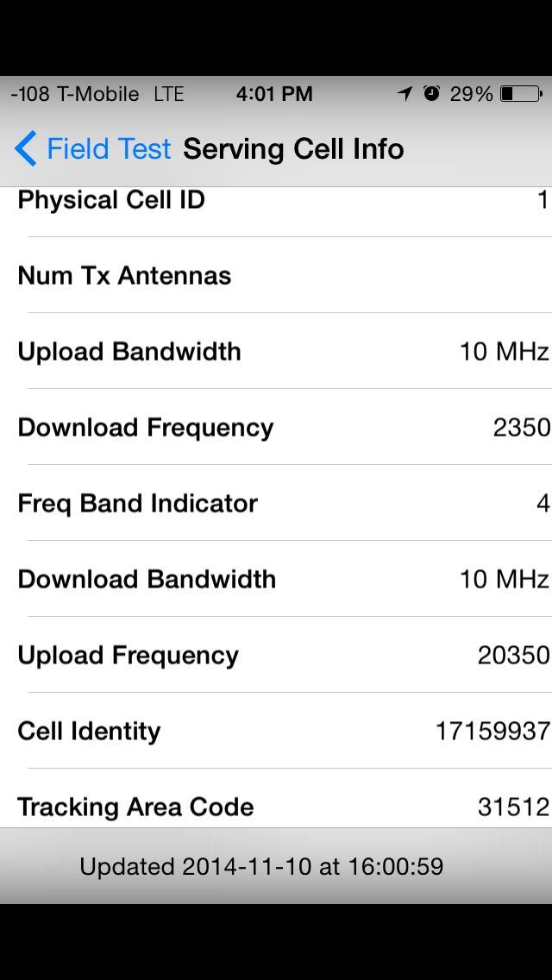Tap the Download Frequency row
Image resolution: width=552 pixels, height=980 pixels.
pyautogui.click(x=276, y=428)
